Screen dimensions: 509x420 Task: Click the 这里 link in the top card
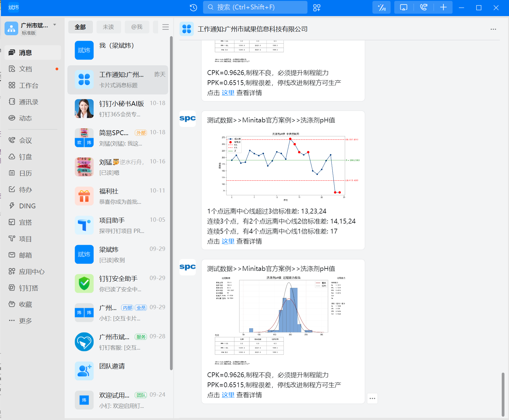[x=228, y=93]
